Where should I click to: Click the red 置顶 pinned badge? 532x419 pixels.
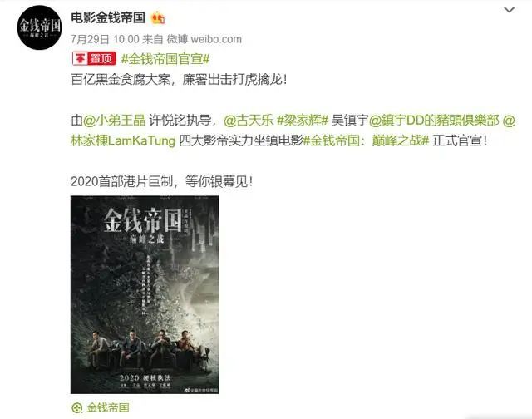pos(94,59)
